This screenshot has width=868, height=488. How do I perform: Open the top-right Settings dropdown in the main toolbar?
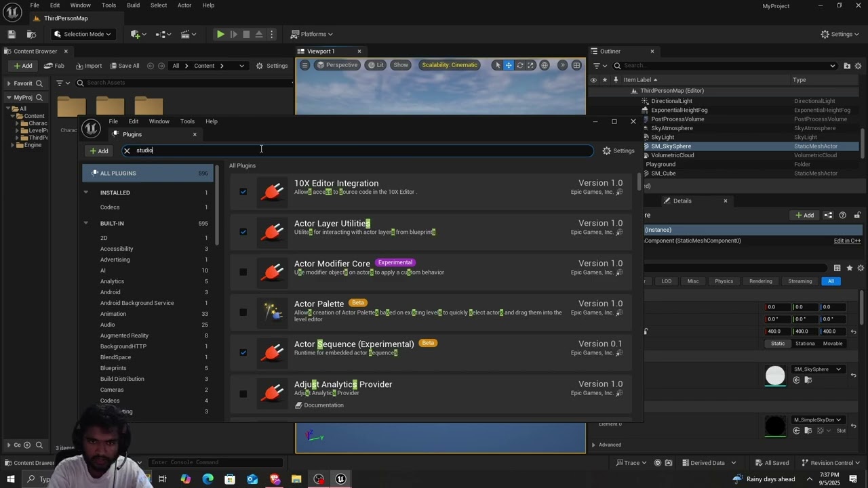point(840,34)
